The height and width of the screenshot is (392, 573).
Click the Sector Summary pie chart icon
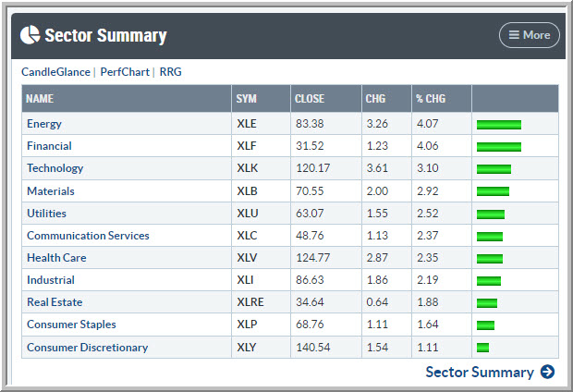30,35
